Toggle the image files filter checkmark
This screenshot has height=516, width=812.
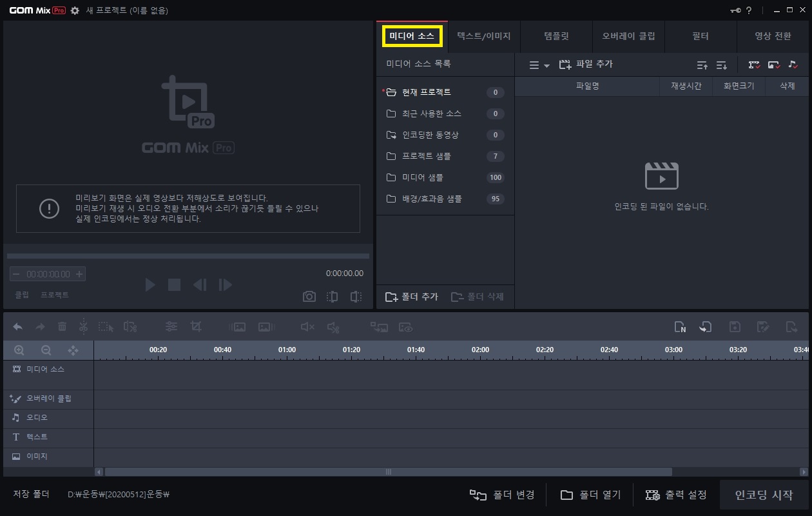[x=774, y=65]
